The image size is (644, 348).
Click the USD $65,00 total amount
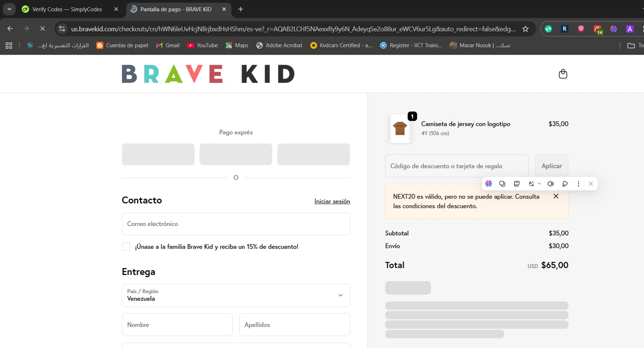548,265
